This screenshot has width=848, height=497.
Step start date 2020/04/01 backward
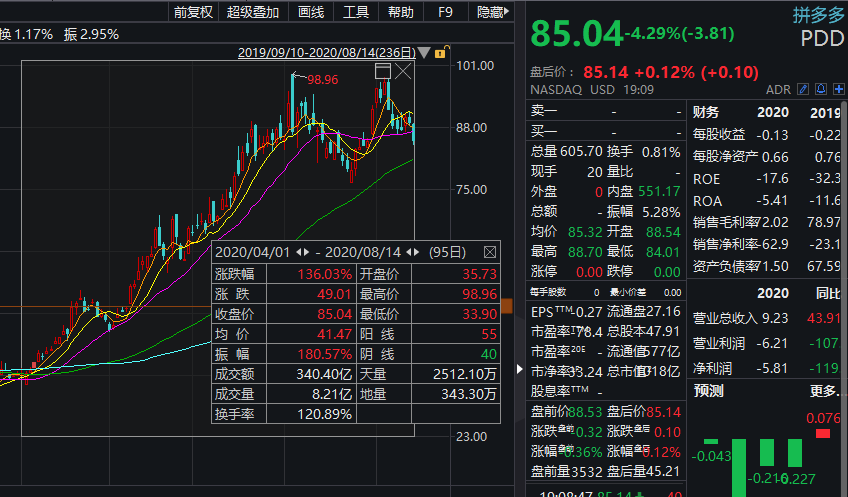(x=299, y=252)
